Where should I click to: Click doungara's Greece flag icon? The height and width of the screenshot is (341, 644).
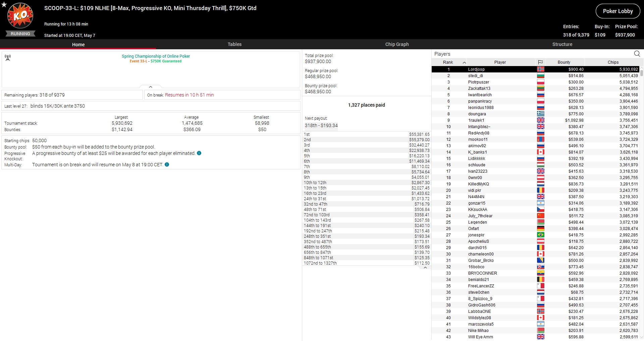[540, 114]
